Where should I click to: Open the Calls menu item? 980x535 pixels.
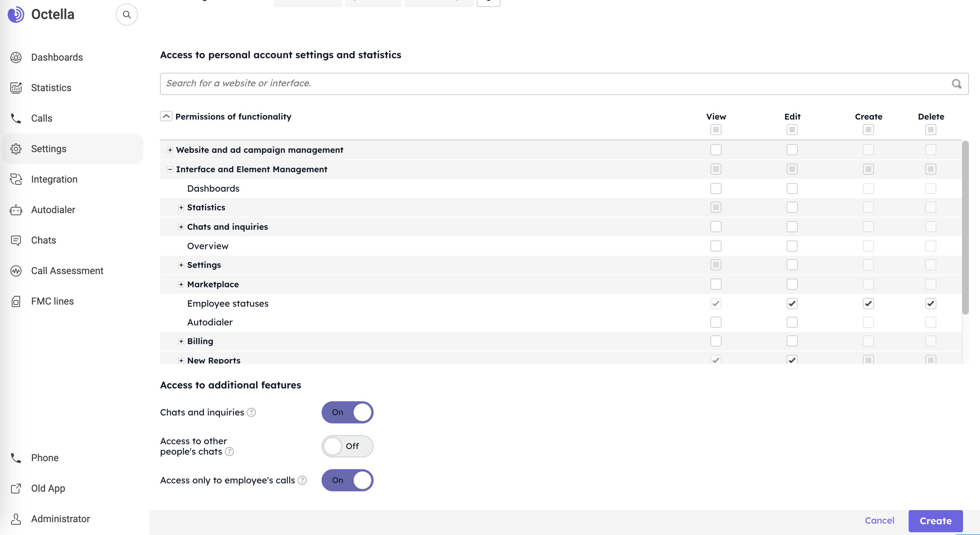click(42, 119)
